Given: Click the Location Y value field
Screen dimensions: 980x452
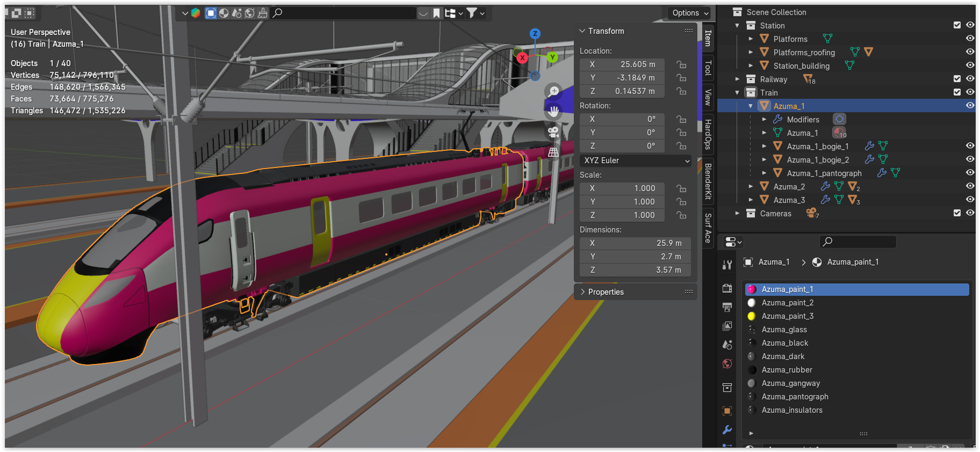Looking at the screenshot, I should 622,78.
